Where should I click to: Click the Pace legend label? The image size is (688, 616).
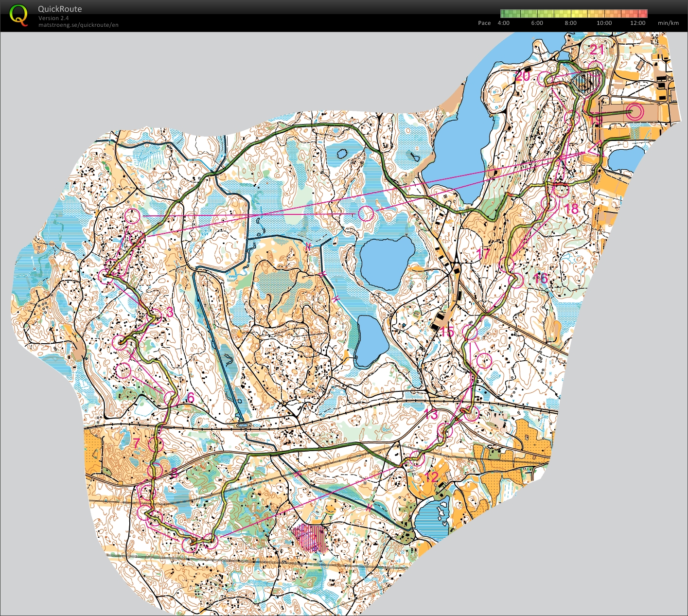[x=484, y=23]
